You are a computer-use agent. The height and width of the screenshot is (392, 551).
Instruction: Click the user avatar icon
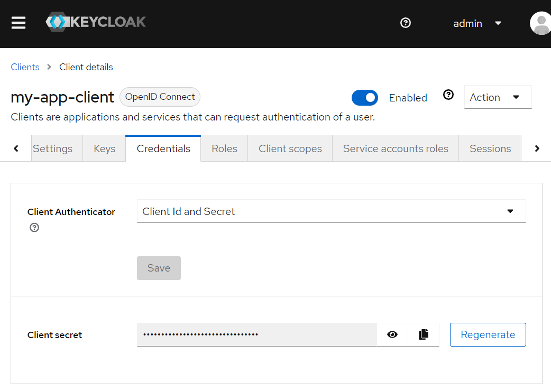point(540,23)
